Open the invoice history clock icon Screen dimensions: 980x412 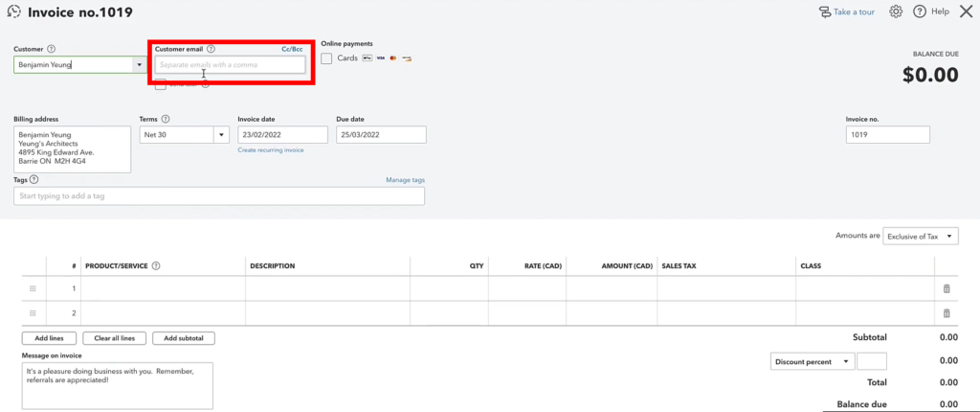[x=13, y=11]
